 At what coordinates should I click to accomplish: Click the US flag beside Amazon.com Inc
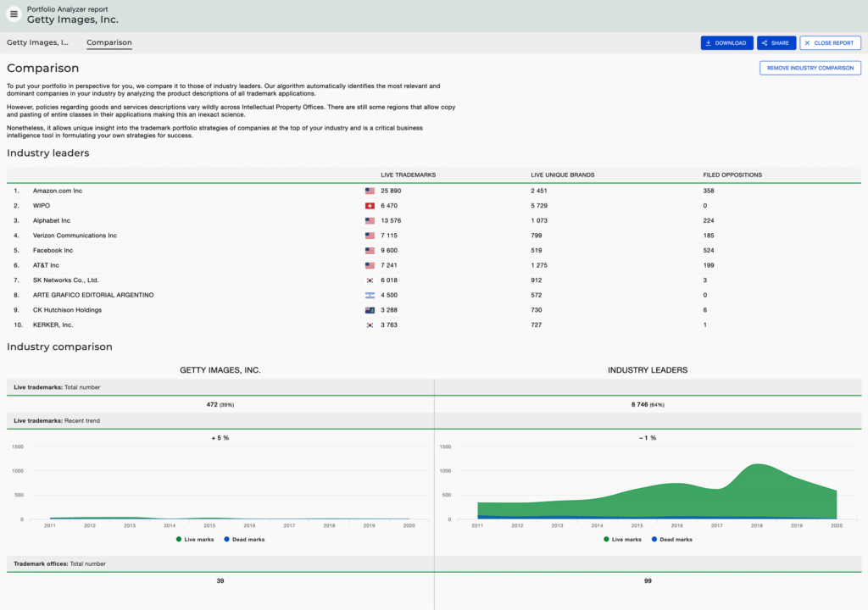pyautogui.click(x=370, y=191)
